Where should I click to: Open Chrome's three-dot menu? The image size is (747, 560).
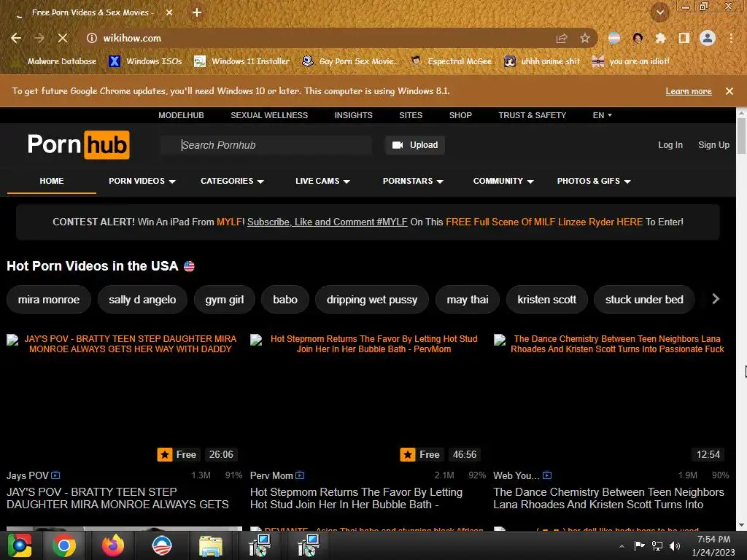731,38
